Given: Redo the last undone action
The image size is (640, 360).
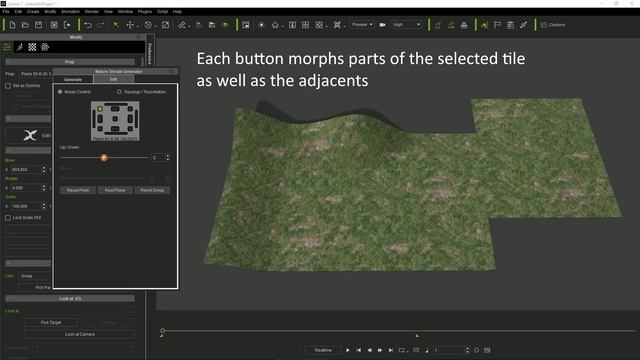Looking at the screenshot, I should pos(100,25).
